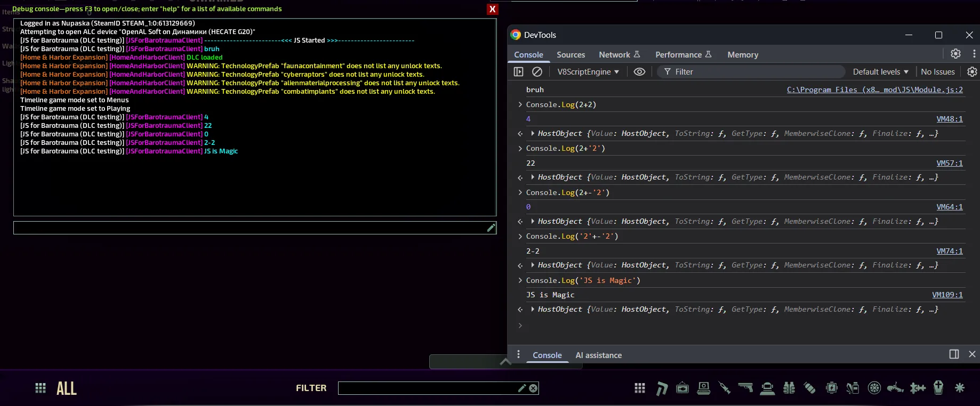Click the coffin category icon

pyautogui.click(x=938, y=388)
